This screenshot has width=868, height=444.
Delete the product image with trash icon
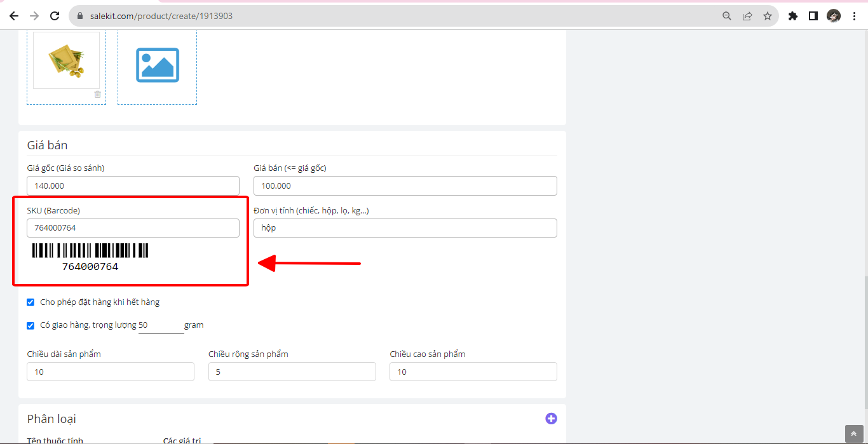[x=97, y=94]
